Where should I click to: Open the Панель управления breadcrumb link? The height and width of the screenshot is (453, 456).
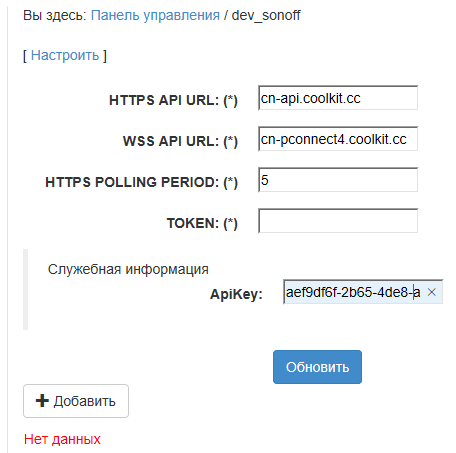(x=155, y=15)
